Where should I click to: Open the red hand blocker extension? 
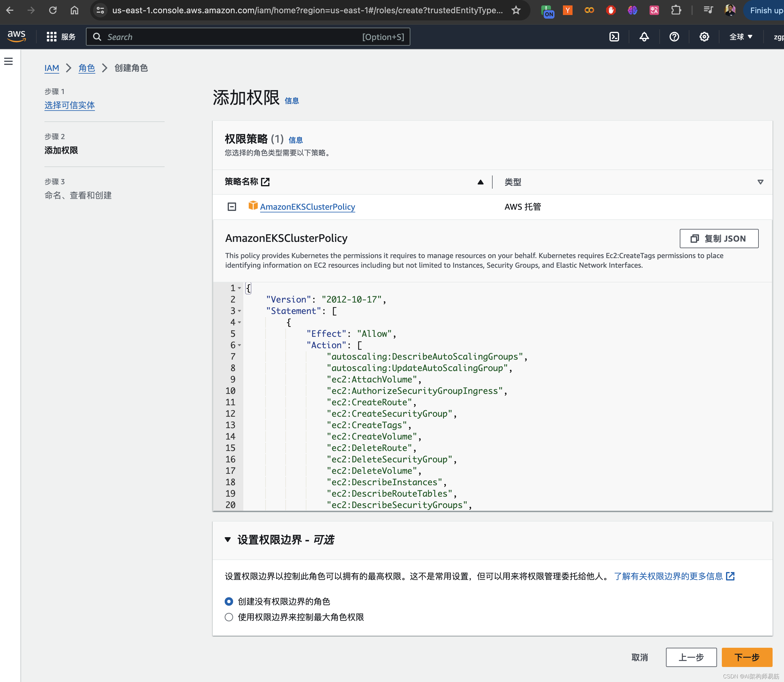(x=611, y=10)
